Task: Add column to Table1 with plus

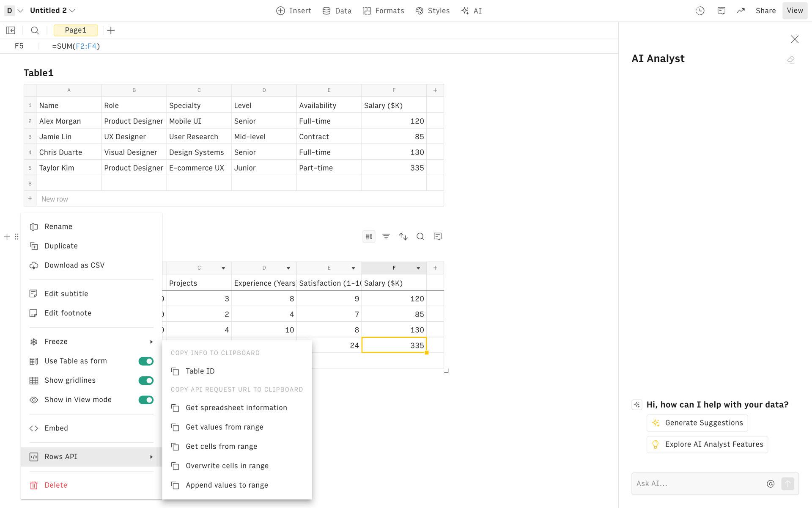Action: point(435,90)
